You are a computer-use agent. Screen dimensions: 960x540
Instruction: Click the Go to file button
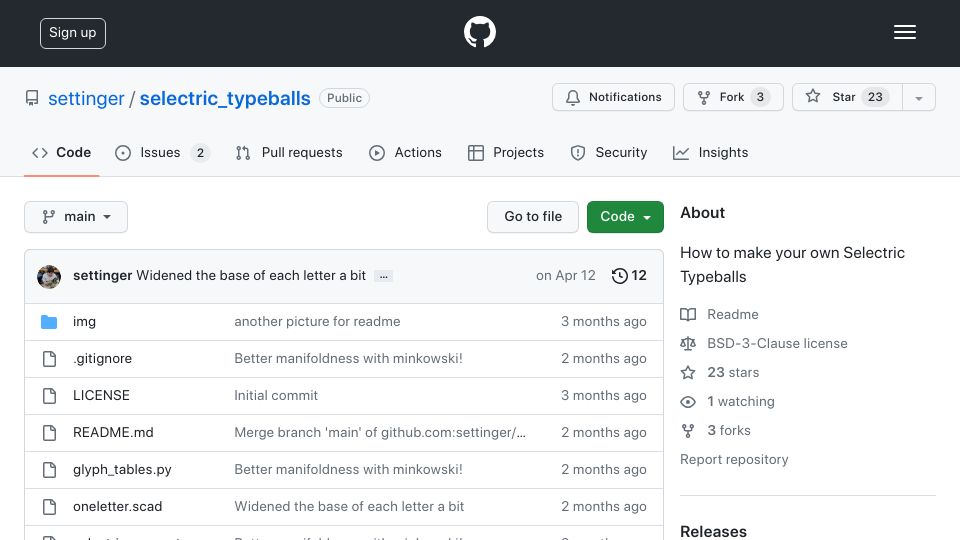click(x=533, y=217)
